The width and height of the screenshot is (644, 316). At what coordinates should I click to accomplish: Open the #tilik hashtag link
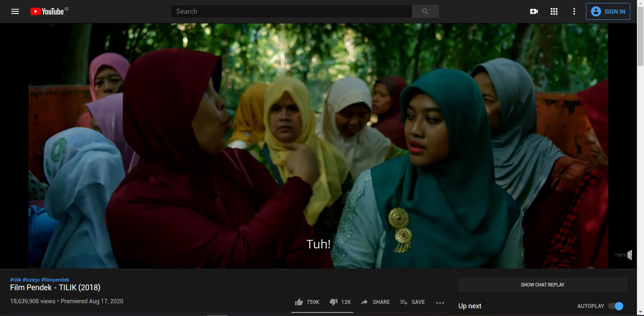point(16,280)
